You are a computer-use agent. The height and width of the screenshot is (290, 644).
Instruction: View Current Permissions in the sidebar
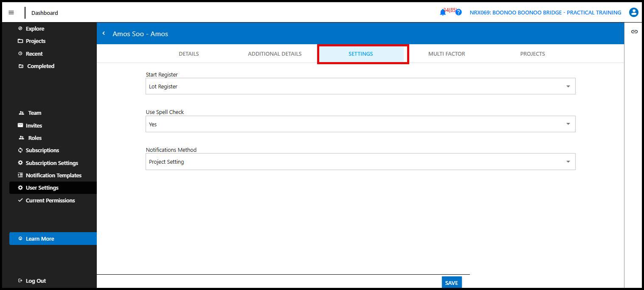click(x=50, y=201)
